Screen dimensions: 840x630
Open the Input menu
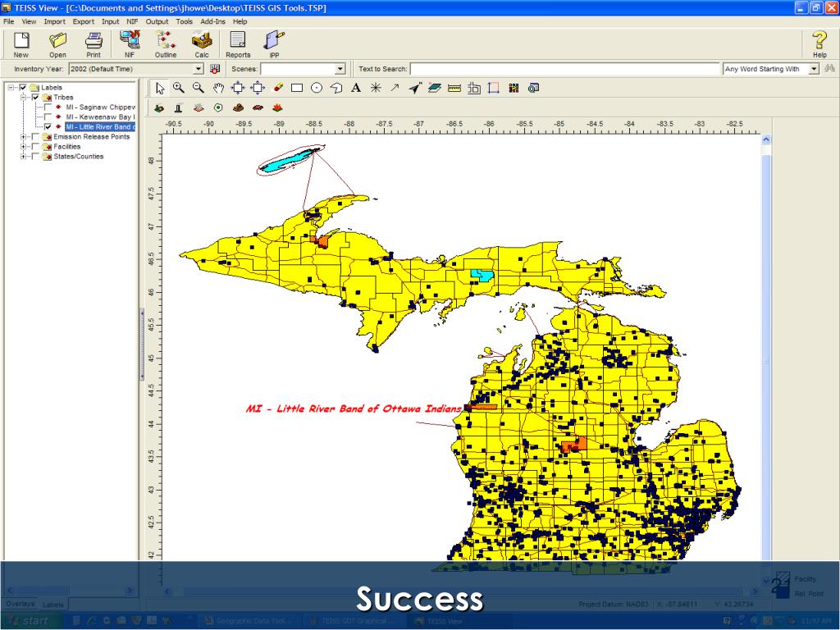[111, 21]
